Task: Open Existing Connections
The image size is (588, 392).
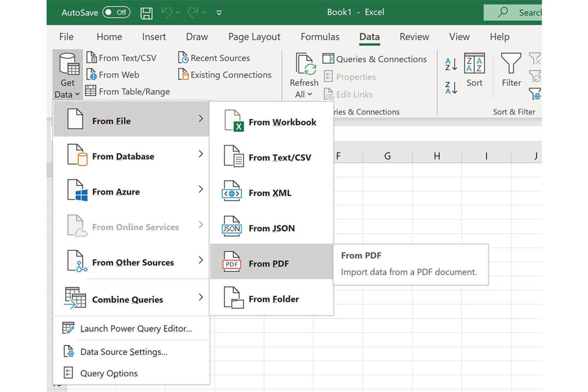Action: [225, 74]
